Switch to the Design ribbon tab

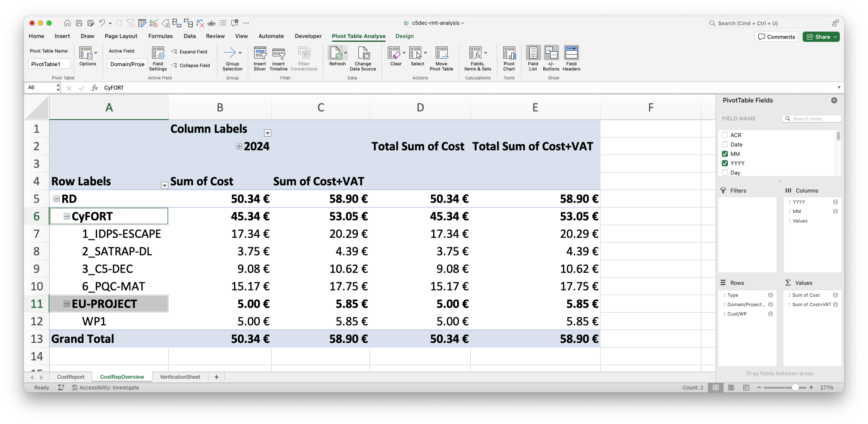[404, 36]
